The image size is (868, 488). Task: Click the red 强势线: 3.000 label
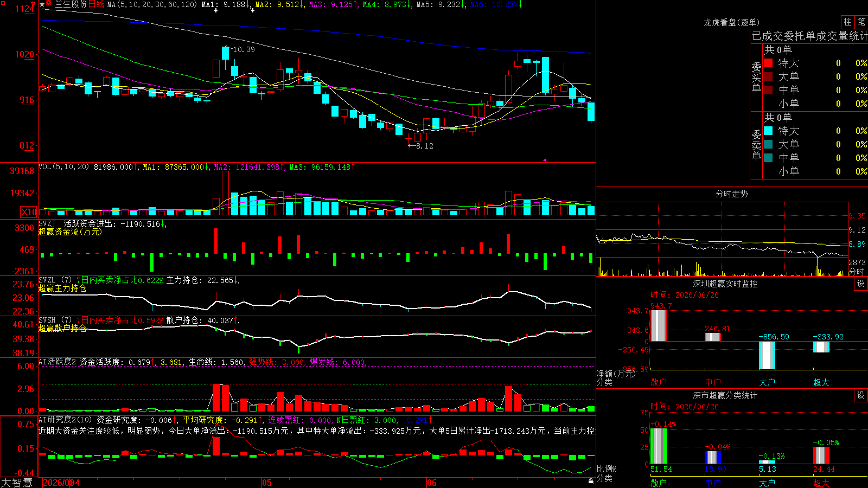tap(277, 362)
